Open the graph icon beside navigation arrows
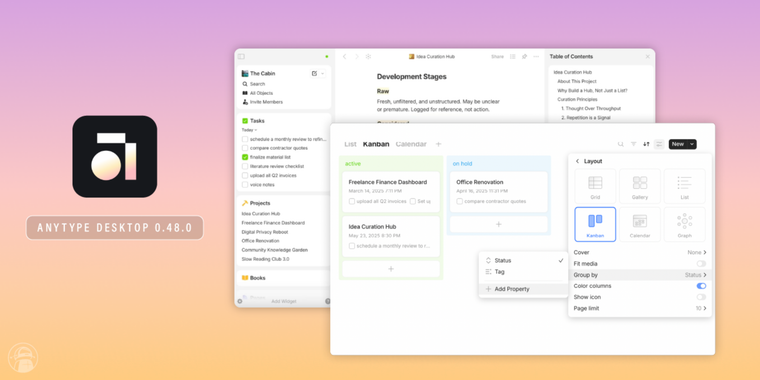The height and width of the screenshot is (380, 760). tap(368, 57)
